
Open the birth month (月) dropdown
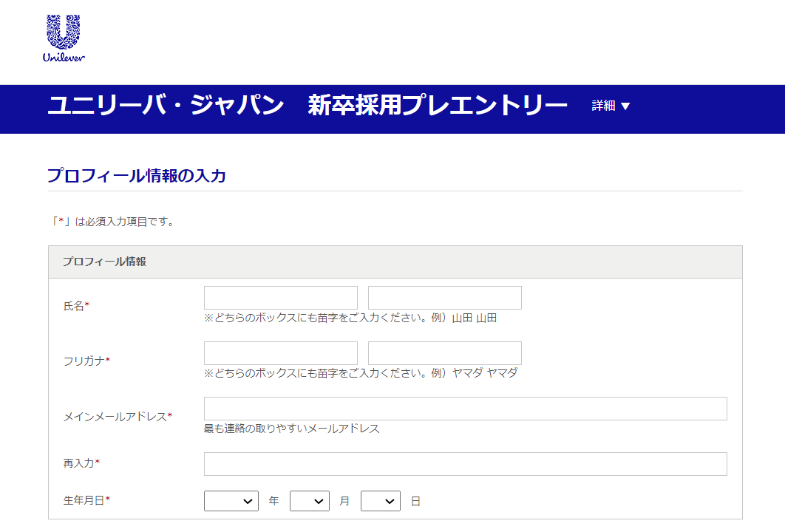tap(309, 501)
